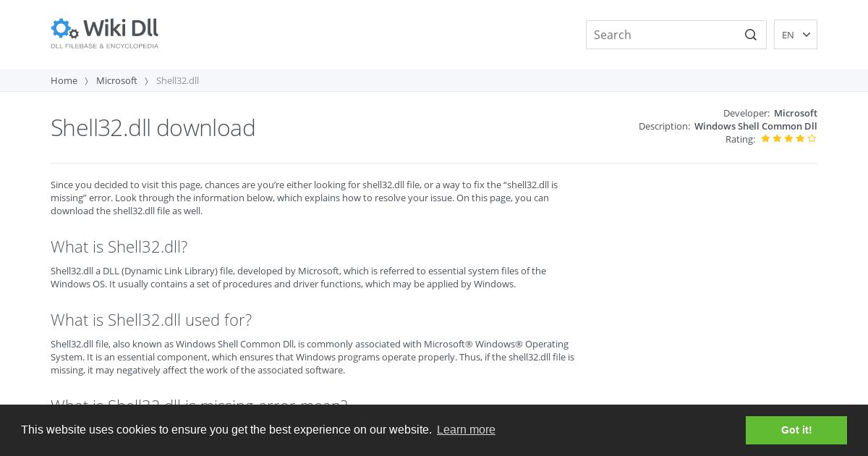
Task: Rate with the second star
Action: tap(777, 138)
